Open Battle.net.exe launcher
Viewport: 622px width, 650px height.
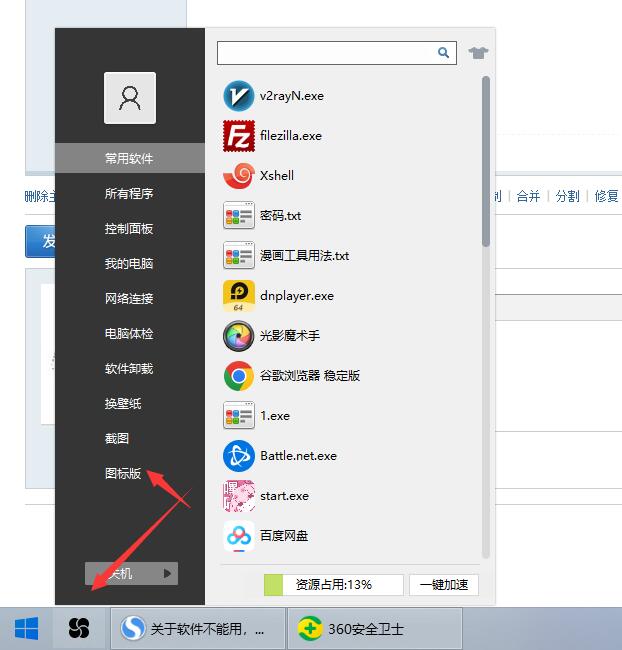pos(239,456)
